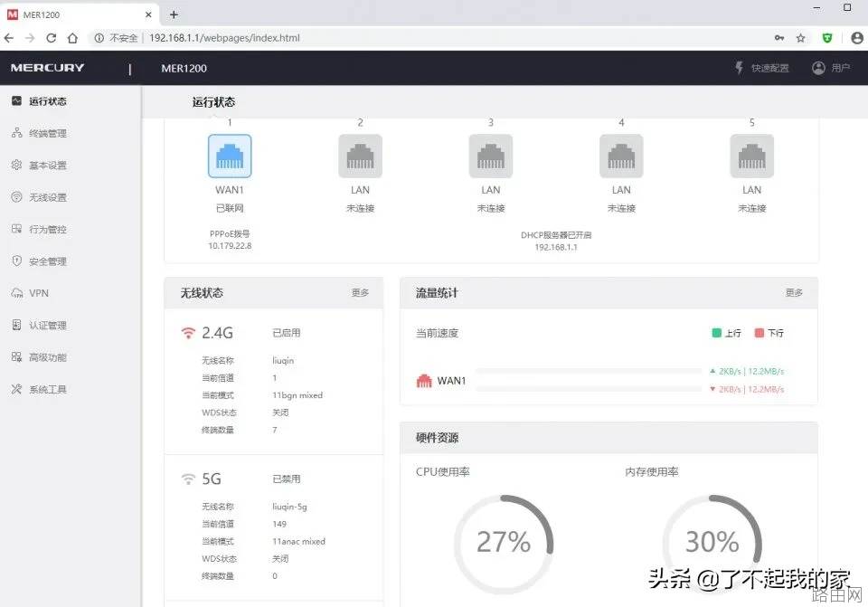Open the browser profile icon
The image size is (868, 607).
coord(857,38)
